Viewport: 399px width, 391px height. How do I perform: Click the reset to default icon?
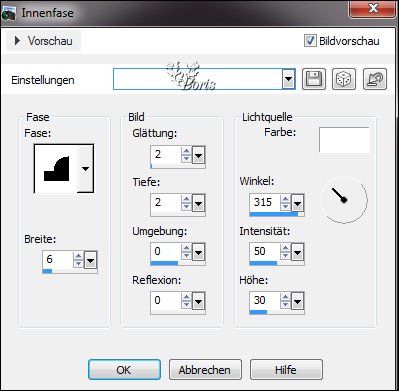click(375, 79)
